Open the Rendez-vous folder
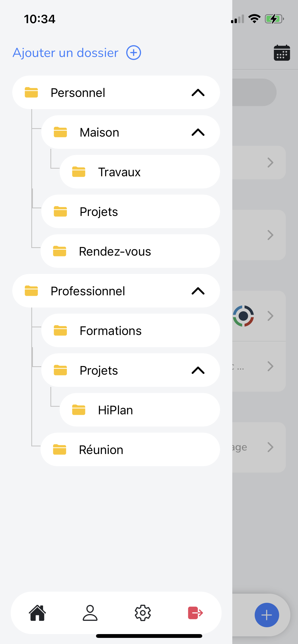This screenshot has height=644, width=298. [x=130, y=251]
